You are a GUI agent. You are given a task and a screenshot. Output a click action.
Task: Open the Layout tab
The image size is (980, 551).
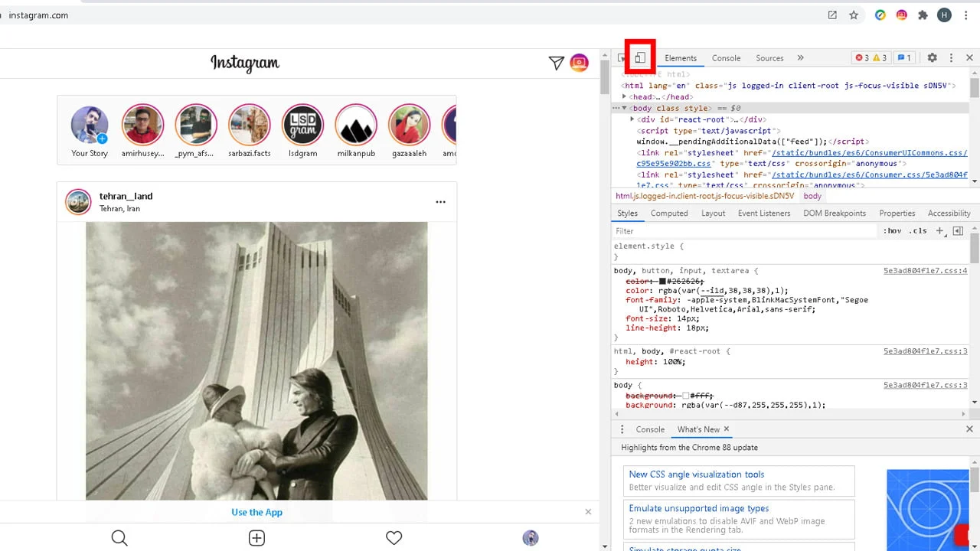[x=713, y=214]
